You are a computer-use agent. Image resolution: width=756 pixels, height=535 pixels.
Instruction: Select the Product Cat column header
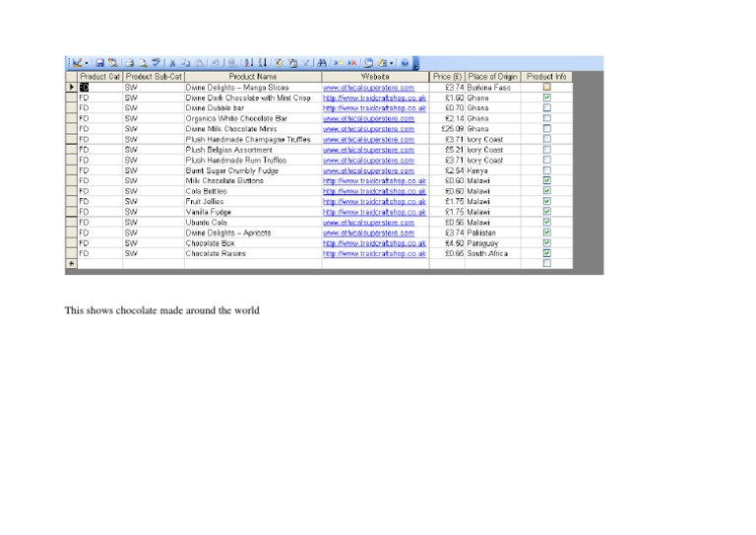tap(99, 77)
